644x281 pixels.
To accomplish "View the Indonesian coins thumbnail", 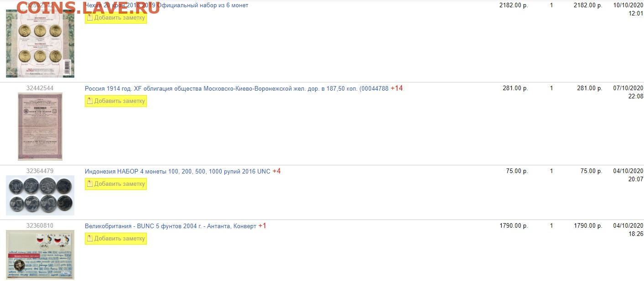I will click(40, 195).
